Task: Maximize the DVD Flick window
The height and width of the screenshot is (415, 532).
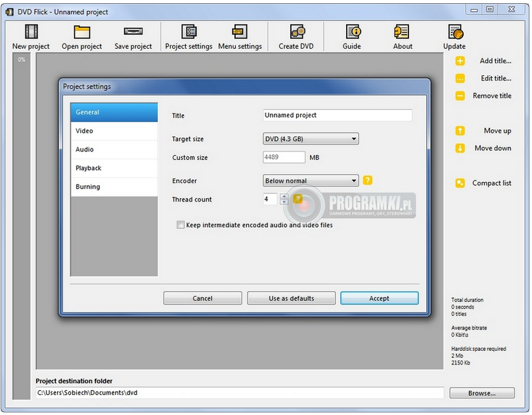Action: (x=490, y=9)
